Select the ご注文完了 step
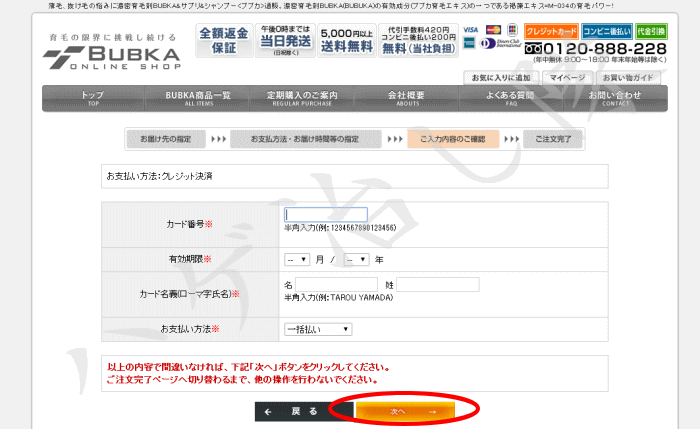The width and height of the screenshot is (700, 429). (x=553, y=139)
